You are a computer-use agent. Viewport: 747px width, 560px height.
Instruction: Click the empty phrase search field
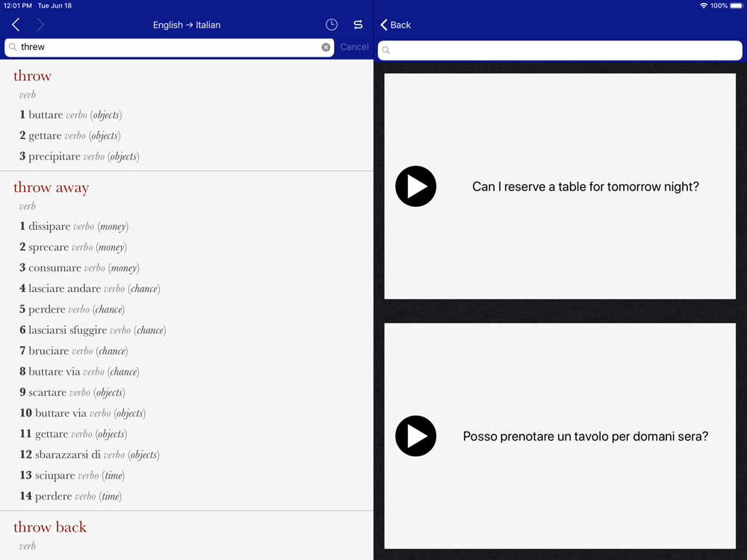(x=560, y=50)
